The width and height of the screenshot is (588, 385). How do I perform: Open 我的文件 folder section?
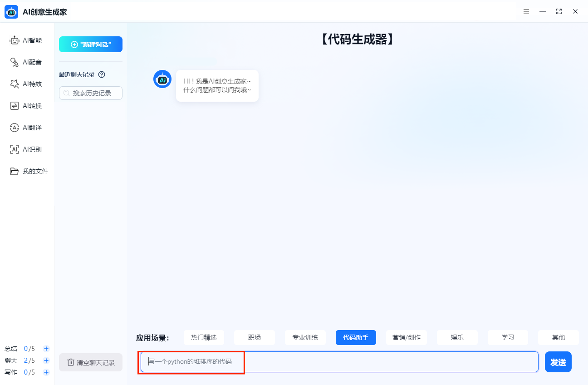point(29,171)
